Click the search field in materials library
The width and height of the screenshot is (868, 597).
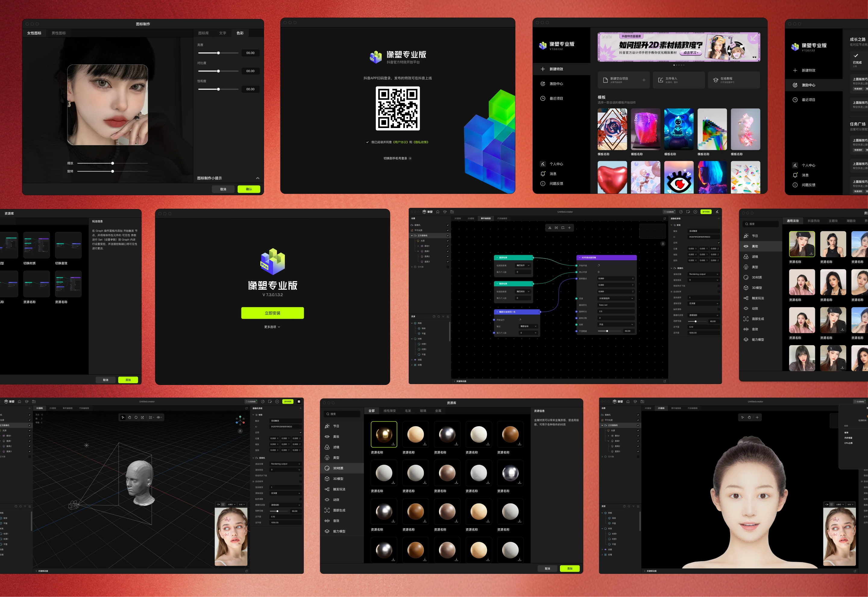[x=342, y=414]
